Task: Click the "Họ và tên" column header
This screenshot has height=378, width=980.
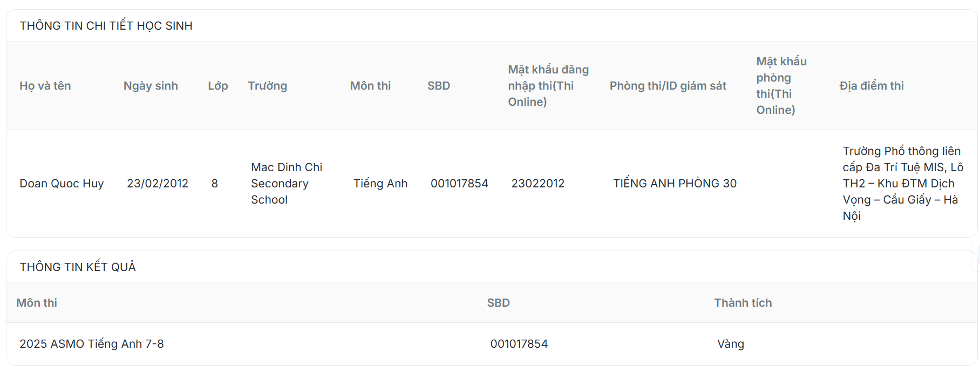Action: coord(45,86)
